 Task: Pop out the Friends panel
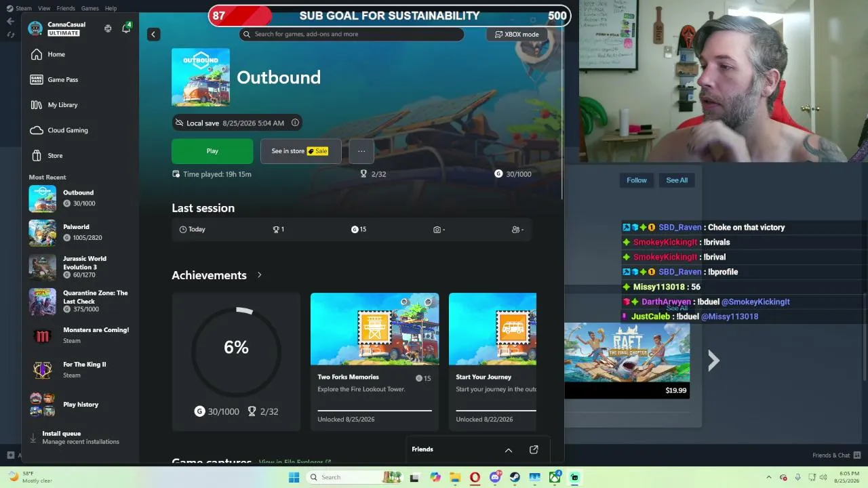click(534, 449)
